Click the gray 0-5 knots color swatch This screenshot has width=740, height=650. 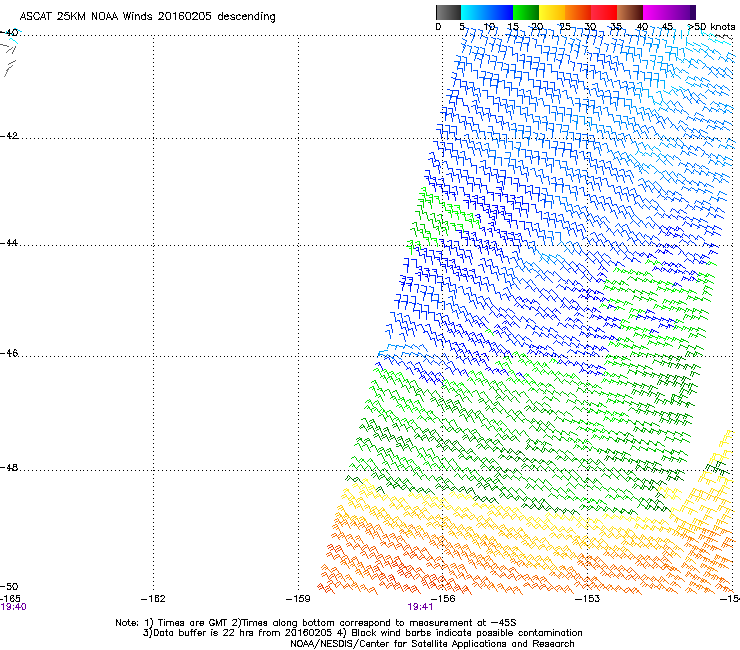pyautogui.click(x=448, y=12)
